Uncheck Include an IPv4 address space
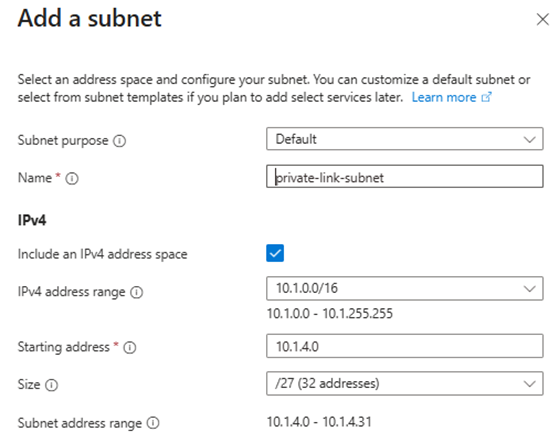The height and width of the screenshot is (442, 559). [275, 253]
